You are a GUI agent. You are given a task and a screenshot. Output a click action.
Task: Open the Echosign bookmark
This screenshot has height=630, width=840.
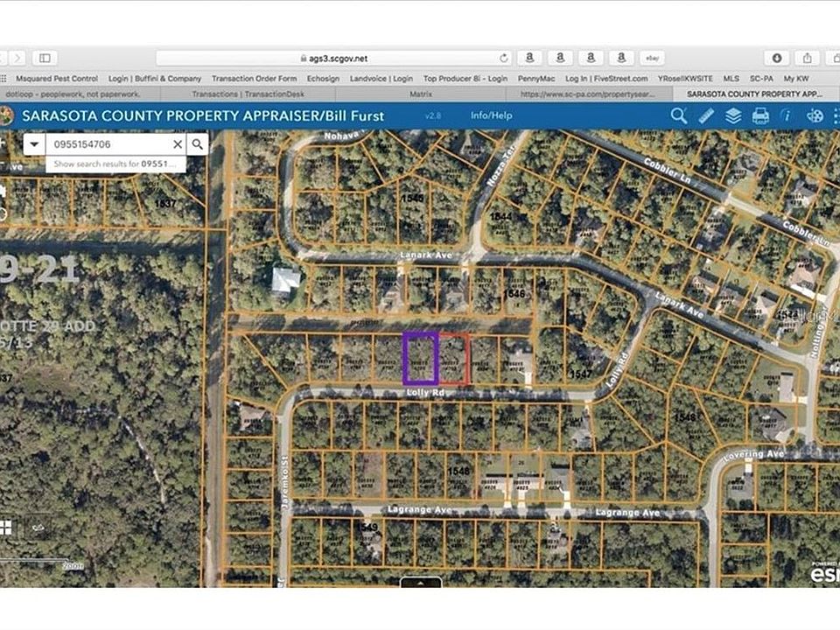pos(323,78)
